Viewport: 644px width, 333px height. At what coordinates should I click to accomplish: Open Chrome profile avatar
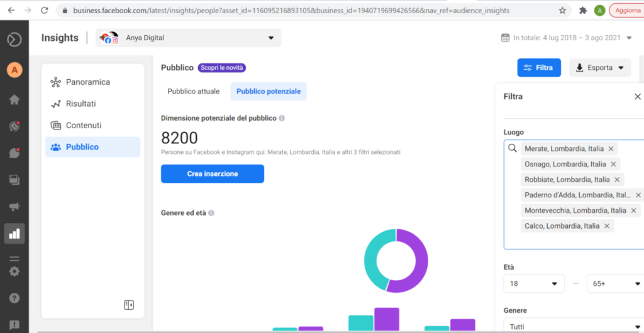[x=599, y=10]
